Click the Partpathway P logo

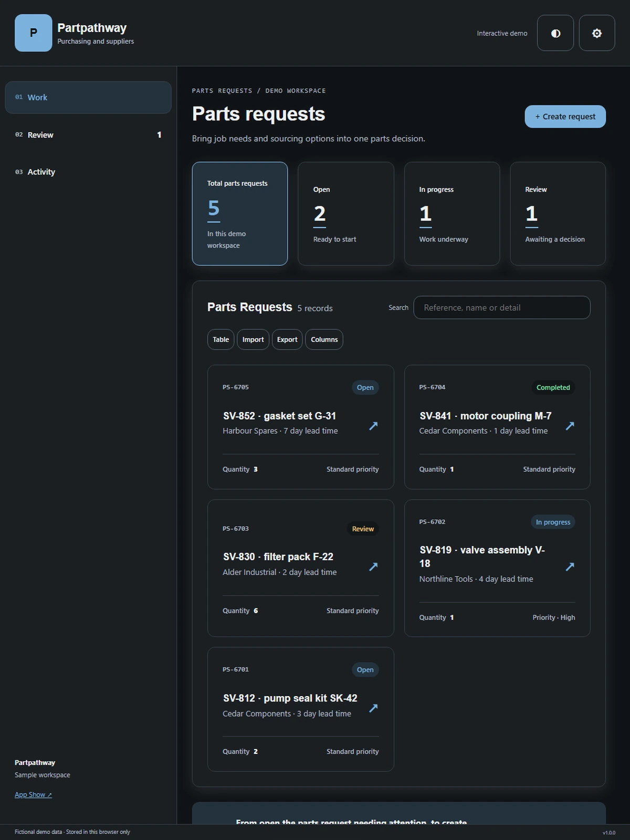34,33
